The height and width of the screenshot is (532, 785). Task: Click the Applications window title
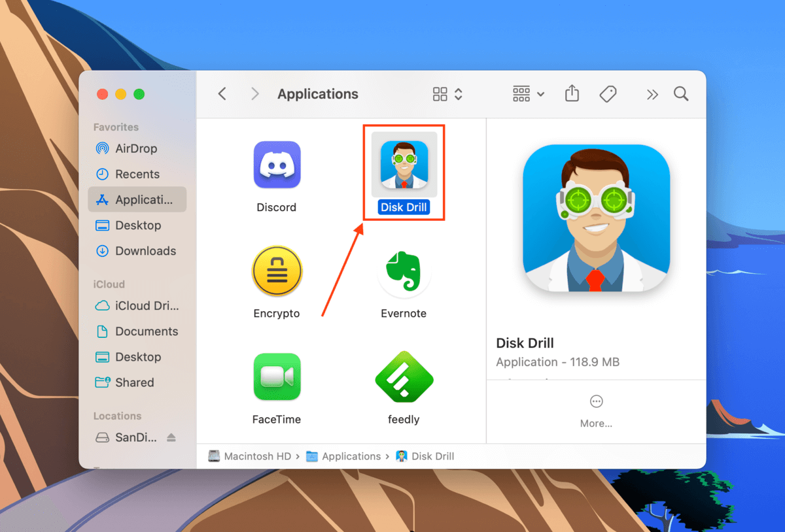pos(318,94)
